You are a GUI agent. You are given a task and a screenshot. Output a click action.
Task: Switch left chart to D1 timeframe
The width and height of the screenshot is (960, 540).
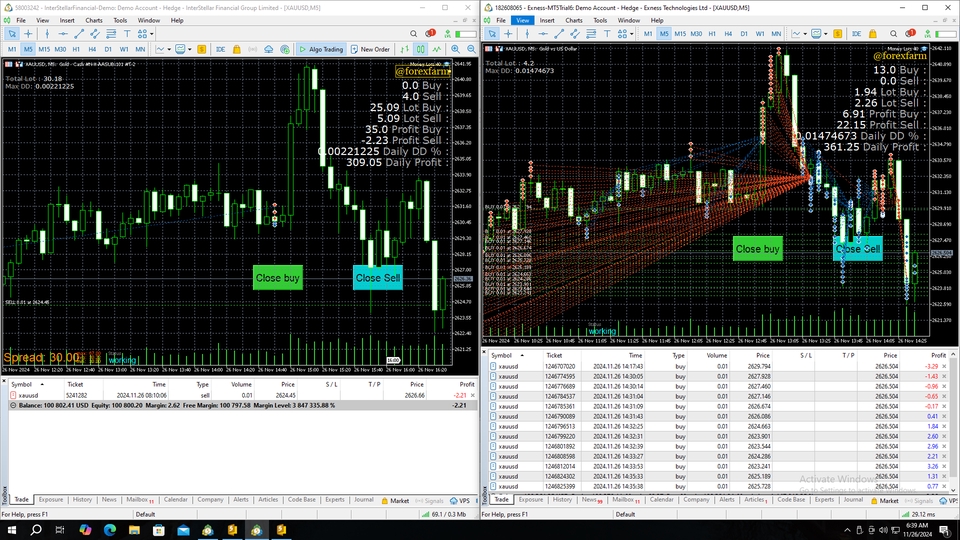[108, 49]
